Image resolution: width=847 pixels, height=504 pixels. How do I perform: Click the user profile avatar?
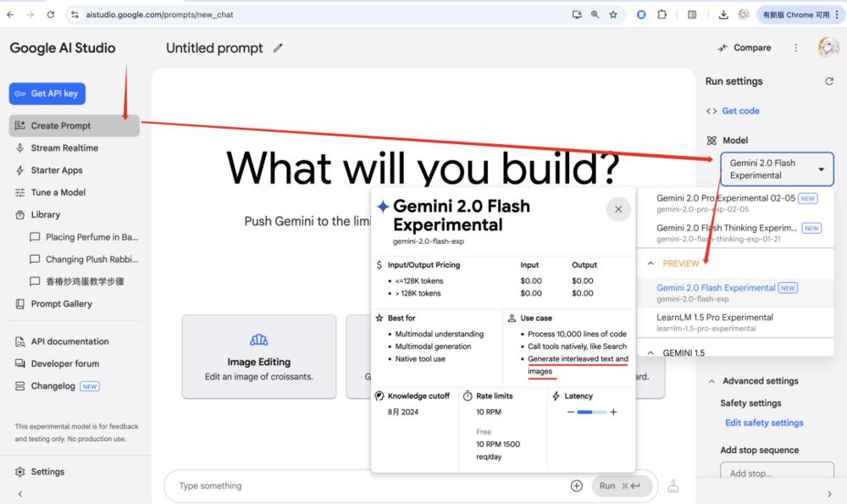(x=828, y=48)
